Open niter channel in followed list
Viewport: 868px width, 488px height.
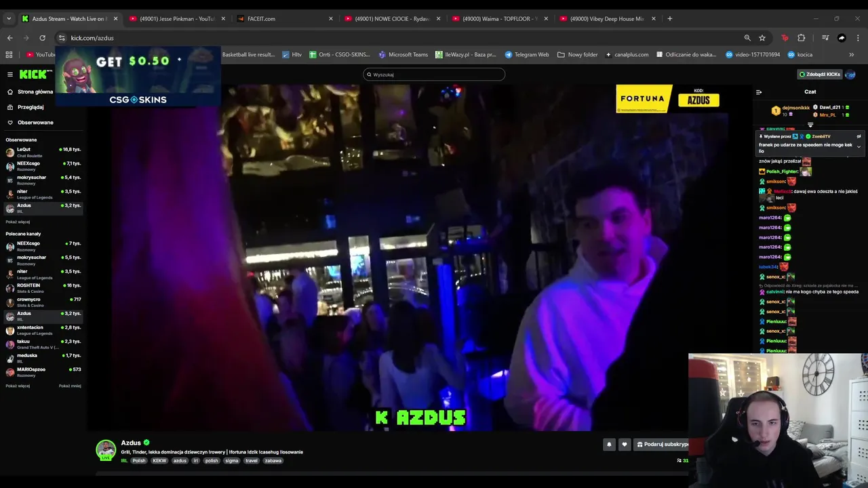[43, 194]
